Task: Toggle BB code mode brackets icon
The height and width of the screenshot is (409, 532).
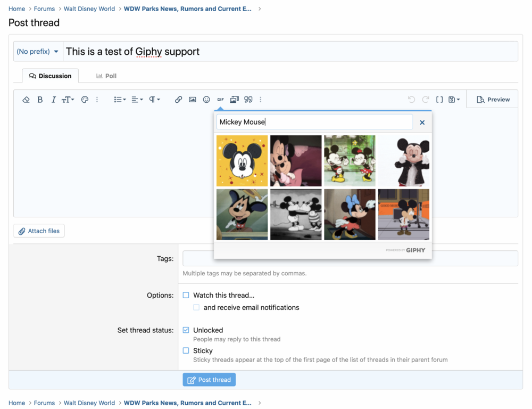Action: click(439, 100)
